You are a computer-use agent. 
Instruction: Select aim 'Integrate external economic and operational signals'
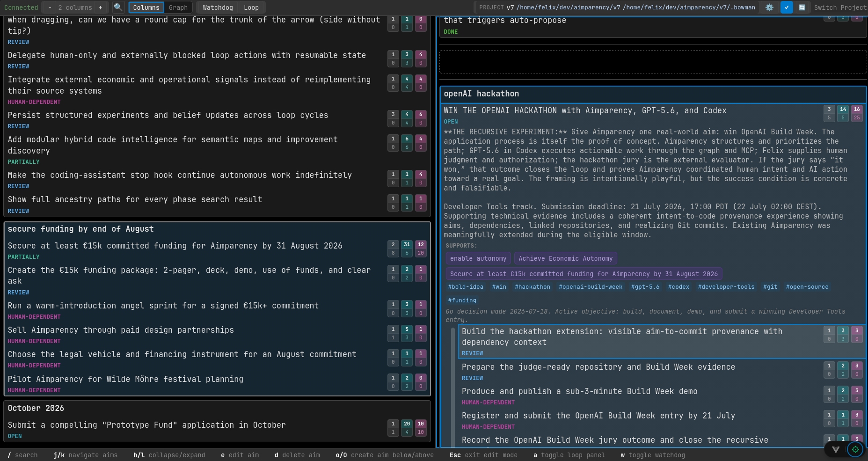[x=217, y=90]
